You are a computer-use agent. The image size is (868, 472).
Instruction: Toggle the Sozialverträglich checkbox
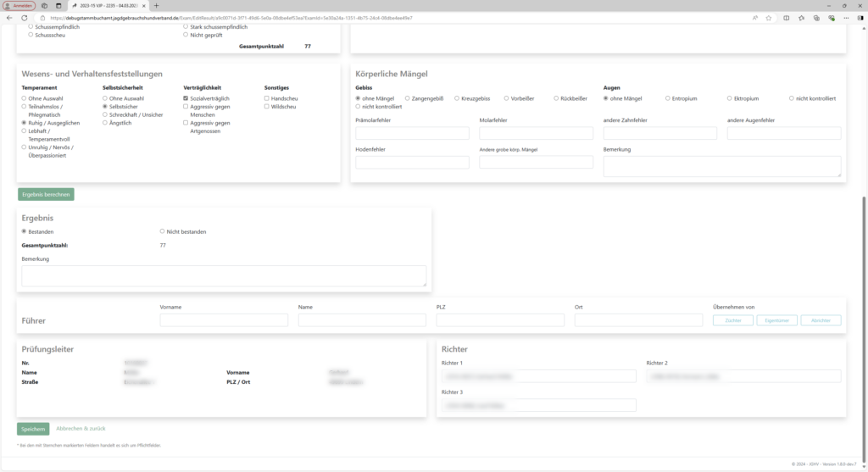tap(186, 98)
